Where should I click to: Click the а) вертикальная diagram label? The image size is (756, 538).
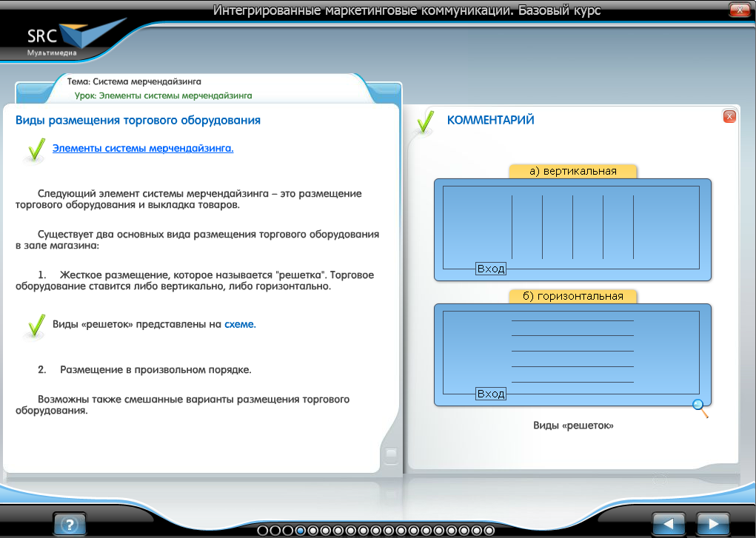pos(573,171)
